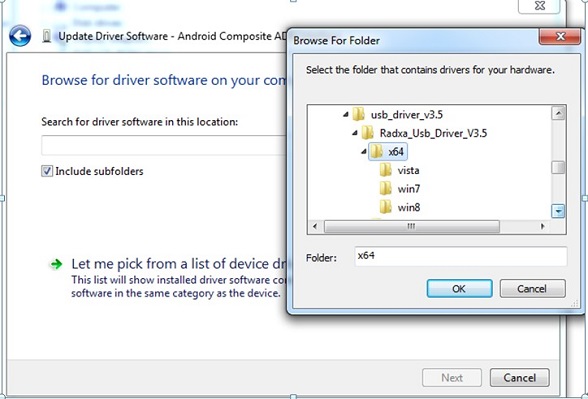Viewport: 588px width, 399px height.
Task: Collapse the Radxa_Usb_Driver_V3.5 tree node
Action: (355, 133)
